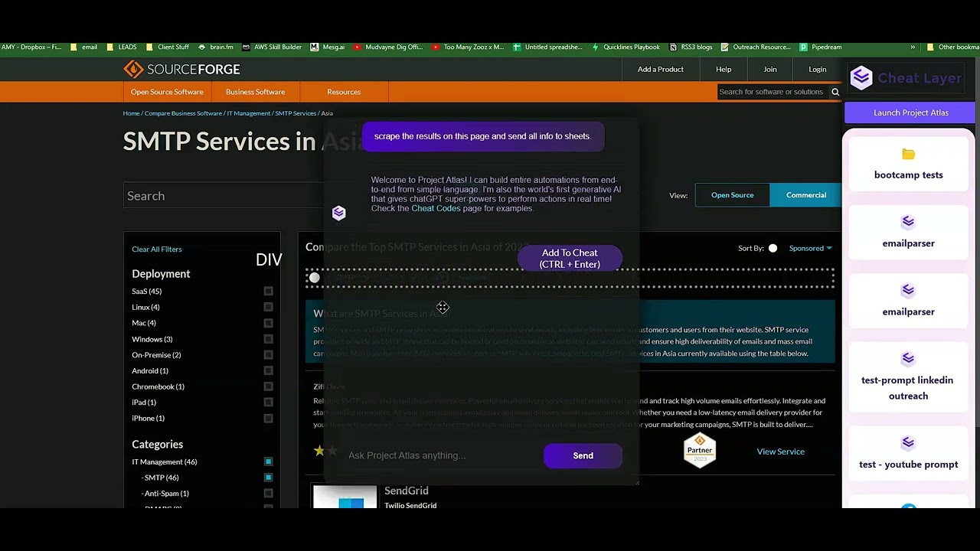Open the email bookmark folder
This screenshot has width=980, height=551.
click(83, 47)
